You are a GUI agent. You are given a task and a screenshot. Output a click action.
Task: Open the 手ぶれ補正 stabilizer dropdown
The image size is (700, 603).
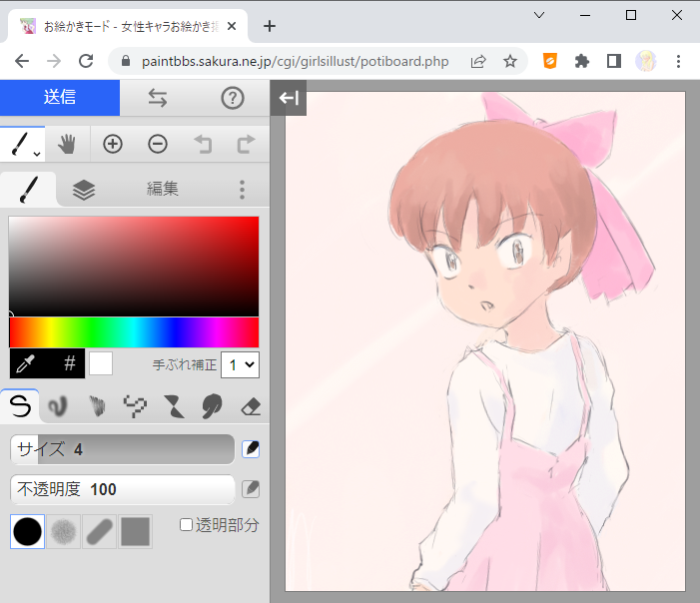(241, 365)
